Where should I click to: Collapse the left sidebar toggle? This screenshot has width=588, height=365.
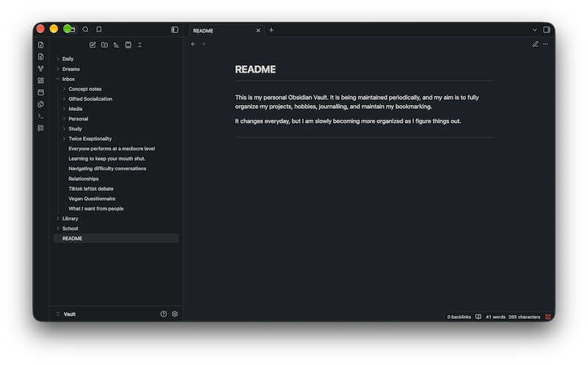tap(175, 29)
